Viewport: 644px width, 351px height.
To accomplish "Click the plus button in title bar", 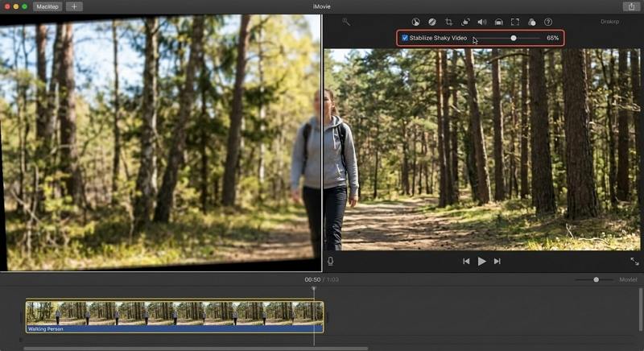I will [x=74, y=6].
